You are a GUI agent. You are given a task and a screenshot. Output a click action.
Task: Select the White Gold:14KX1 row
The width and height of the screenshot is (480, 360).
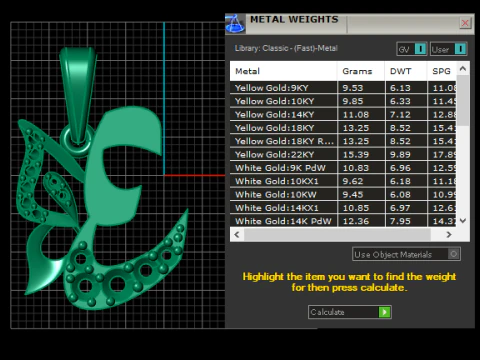pos(343,208)
